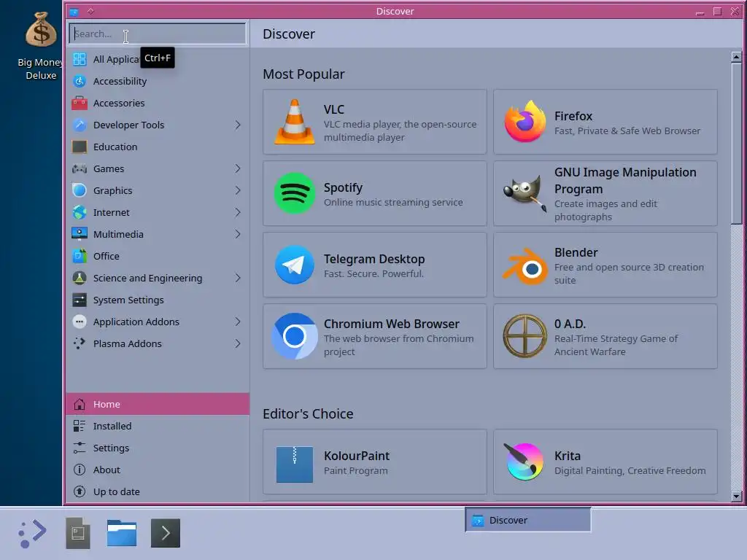Click the Discover window menu icon in the title bar
This screenshot has height=560, width=747.
(74, 12)
